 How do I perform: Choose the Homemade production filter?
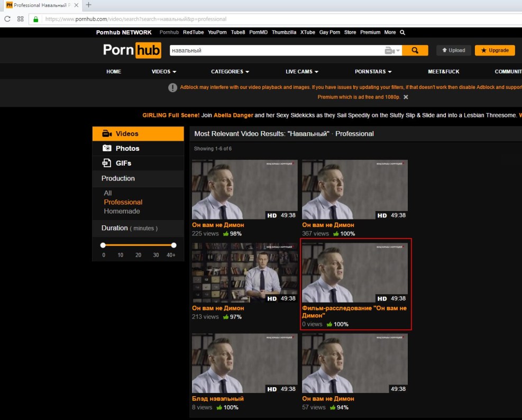click(122, 211)
